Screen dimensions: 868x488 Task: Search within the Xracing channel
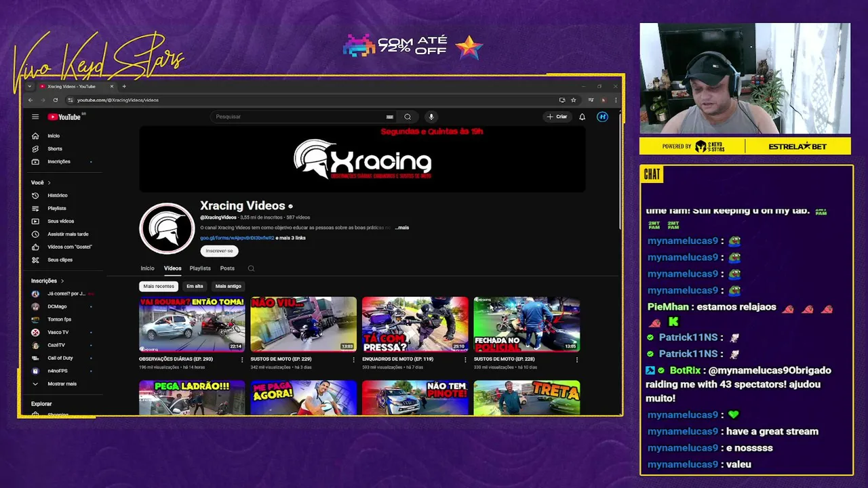[x=251, y=268]
